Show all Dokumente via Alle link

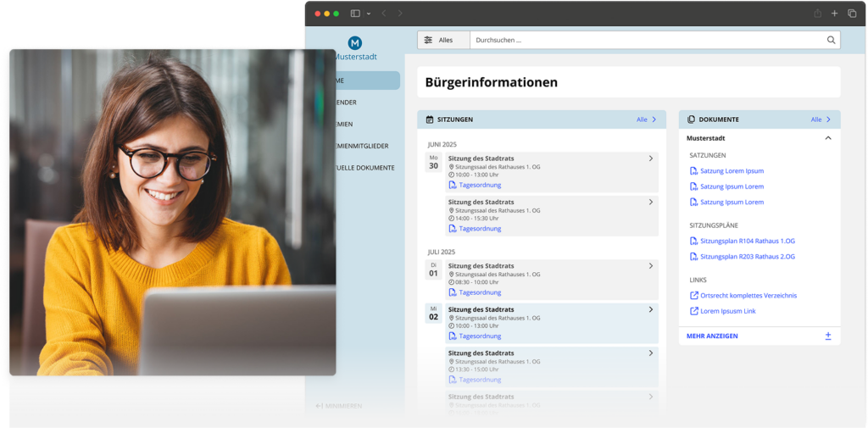pyautogui.click(x=820, y=120)
